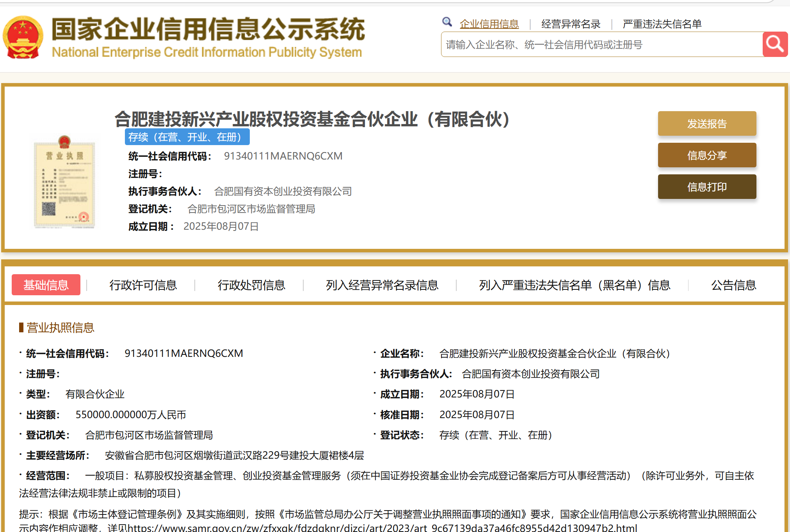Screen dimensions: 790x532
Task: Click the red search magnifier button
Action: point(775,44)
